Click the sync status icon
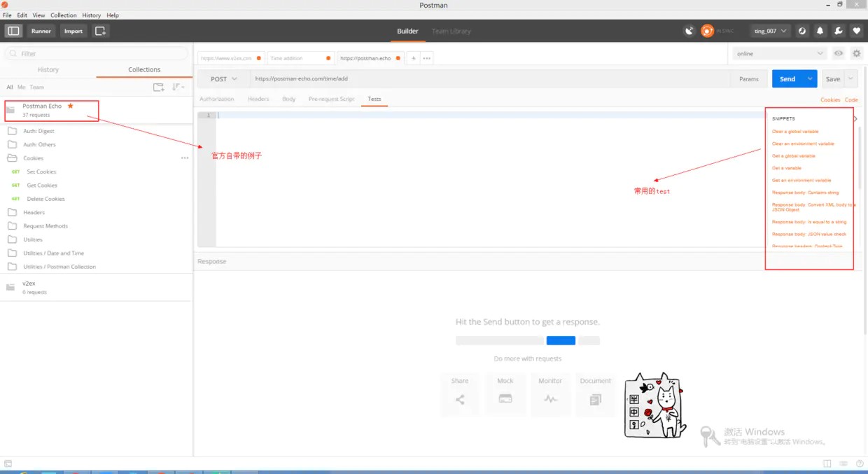 pos(708,31)
